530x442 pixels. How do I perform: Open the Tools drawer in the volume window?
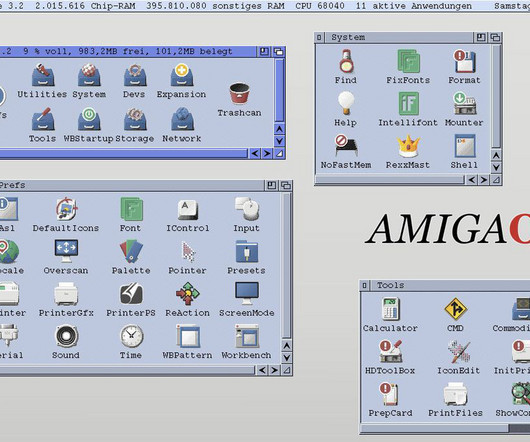coord(43,119)
